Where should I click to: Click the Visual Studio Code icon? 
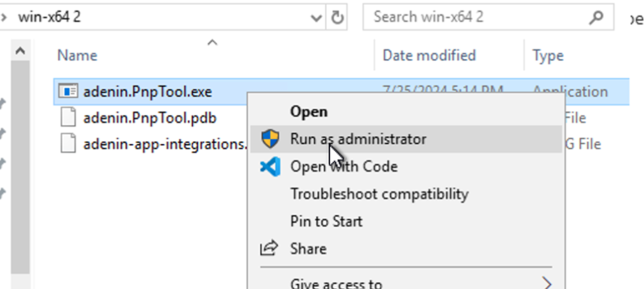pyautogui.click(x=270, y=166)
